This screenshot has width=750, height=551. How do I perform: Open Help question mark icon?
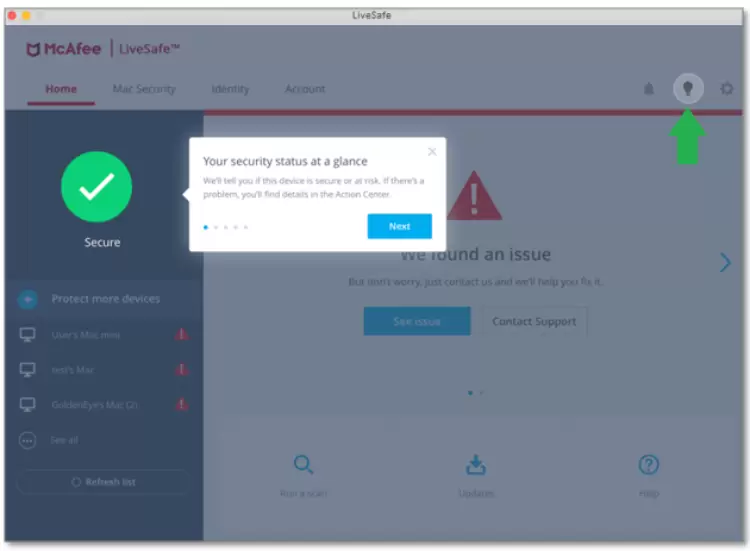pos(649,464)
